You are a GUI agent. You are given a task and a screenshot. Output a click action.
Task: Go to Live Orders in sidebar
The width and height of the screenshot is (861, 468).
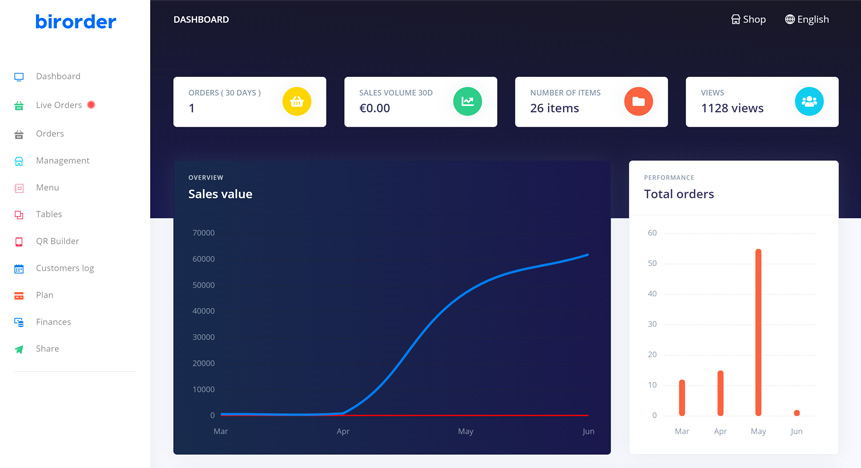pos(59,105)
